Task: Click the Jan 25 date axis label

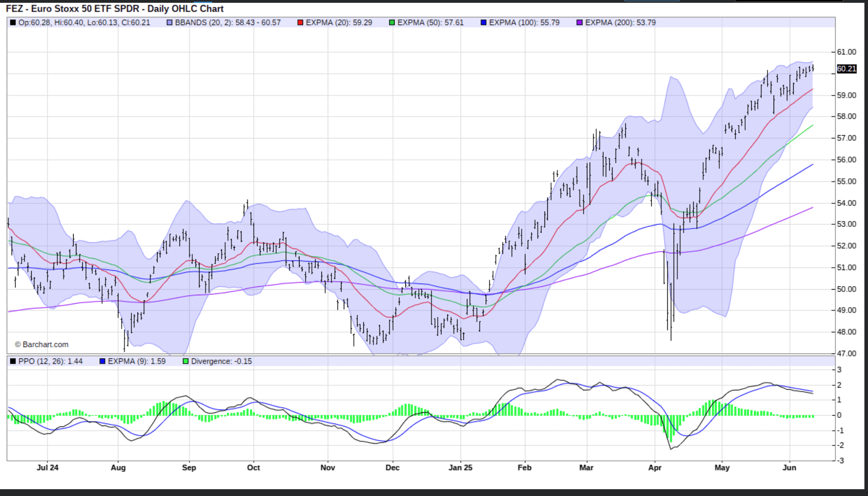Action: [x=460, y=468]
